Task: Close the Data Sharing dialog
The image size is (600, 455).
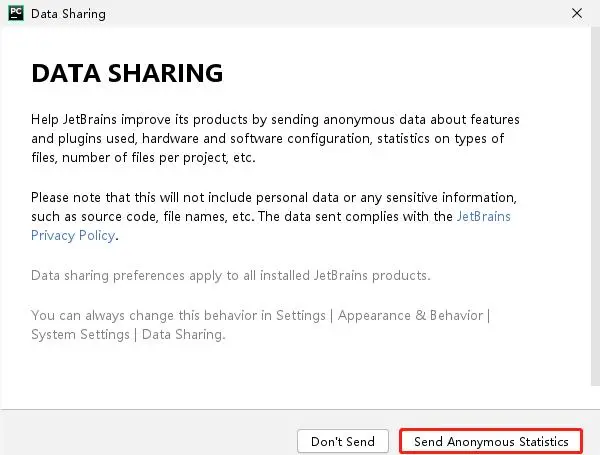Action: [x=577, y=13]
